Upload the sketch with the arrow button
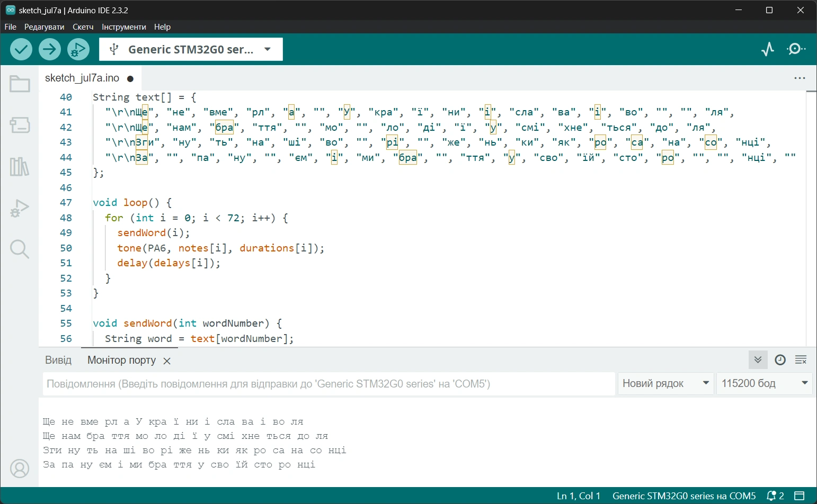The image size is (817, 504). pyautogui.click(x=49, y=50)
